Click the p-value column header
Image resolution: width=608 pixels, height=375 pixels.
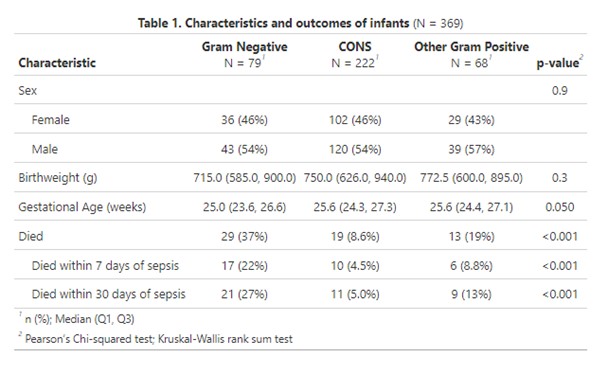tap(560, 63)
